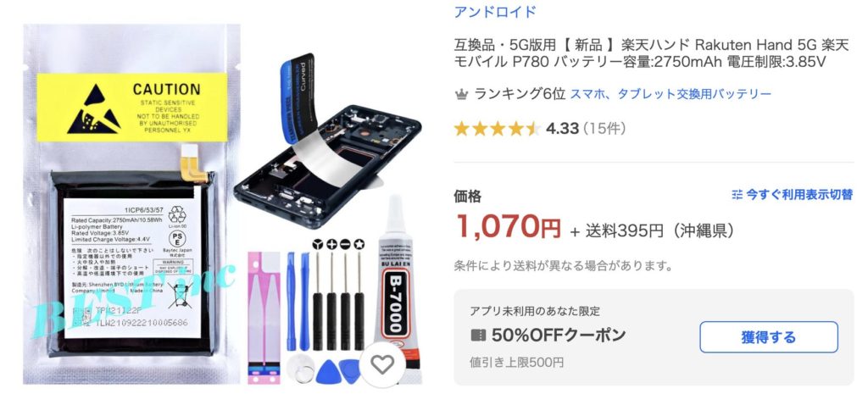
Task: Open the アンドロイド category link
Action: point(495,12)
